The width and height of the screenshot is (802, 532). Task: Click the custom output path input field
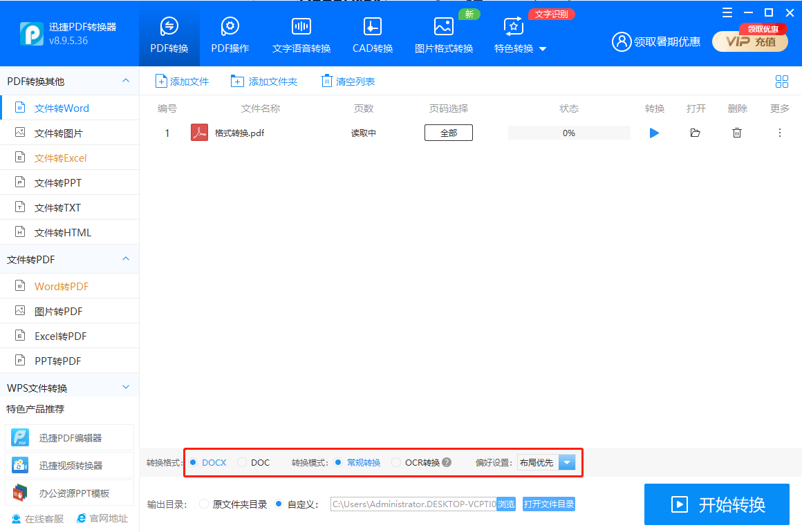coord(411,504)
